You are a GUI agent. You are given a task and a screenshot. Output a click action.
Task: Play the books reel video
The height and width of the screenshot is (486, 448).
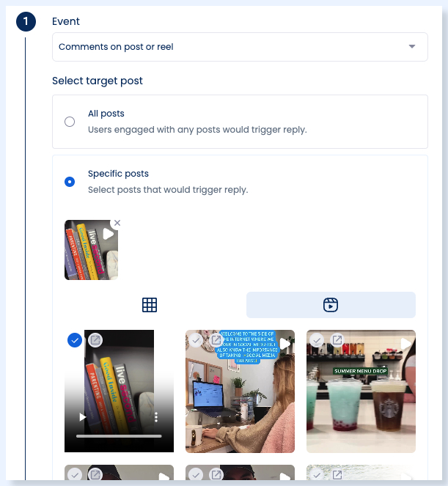coord(82,417)
